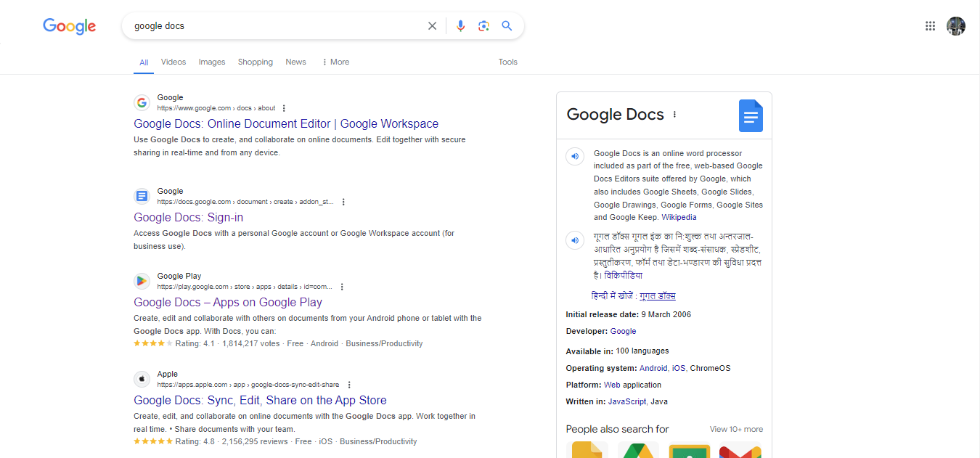Open three-dot menu of docs.google.com result
The width and height of the screenshot is (980, 458).
343,202
